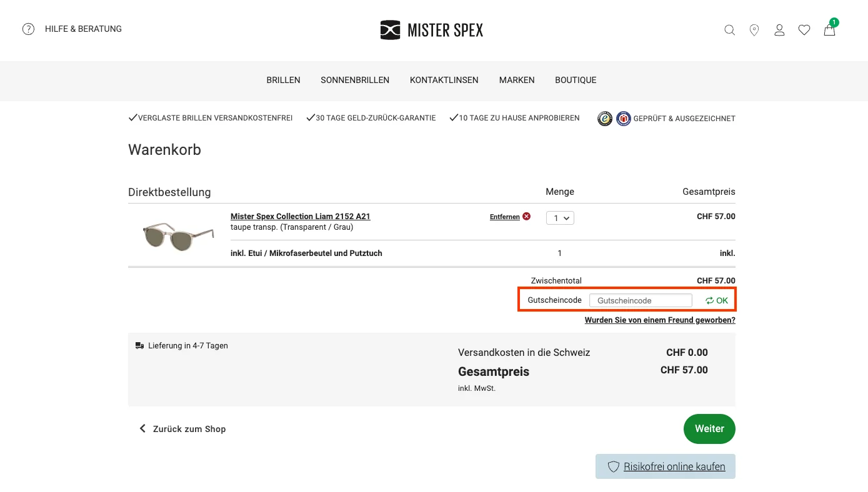Proceed with the Weiter button
Viewport: 868px width, 492px height.
[709, 429]
